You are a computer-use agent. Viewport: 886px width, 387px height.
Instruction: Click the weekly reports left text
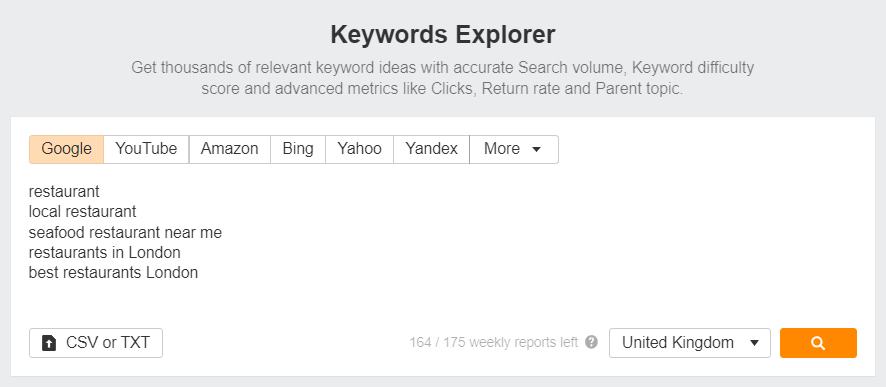tap(494, 342)
